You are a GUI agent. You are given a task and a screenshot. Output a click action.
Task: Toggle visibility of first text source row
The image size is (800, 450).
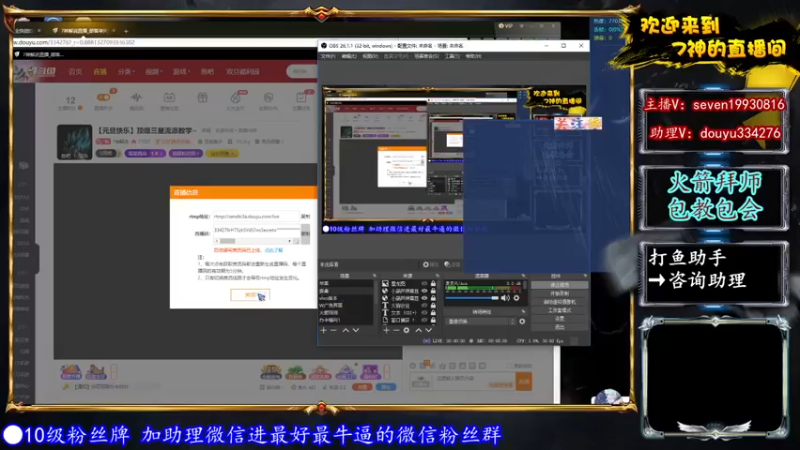pyautogui.click(x=424, y=306)
